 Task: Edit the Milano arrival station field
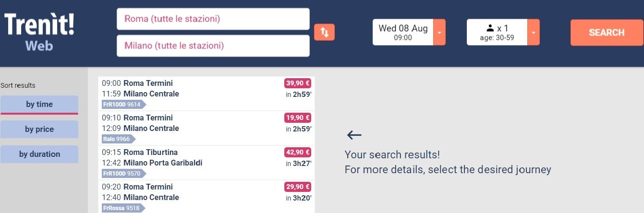coord(213,46)
